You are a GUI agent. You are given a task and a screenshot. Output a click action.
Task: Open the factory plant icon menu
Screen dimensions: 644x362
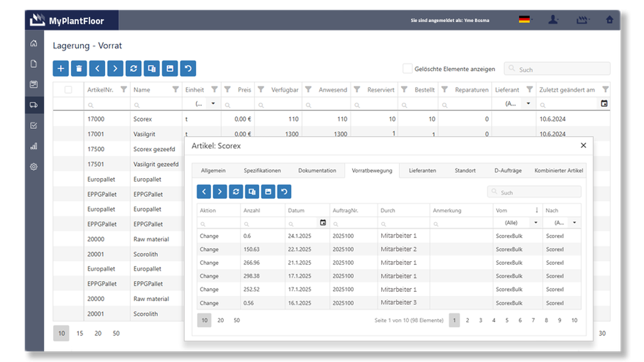(582, 20)
